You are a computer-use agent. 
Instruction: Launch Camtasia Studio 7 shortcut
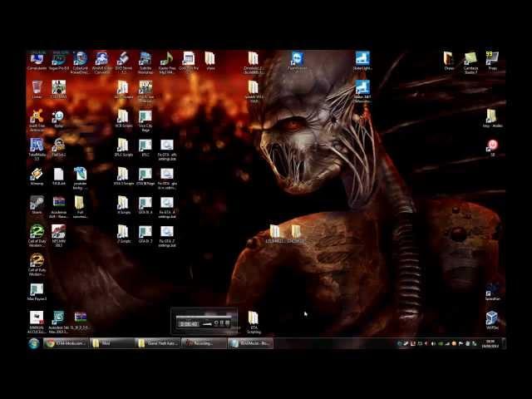click(470, 62)
